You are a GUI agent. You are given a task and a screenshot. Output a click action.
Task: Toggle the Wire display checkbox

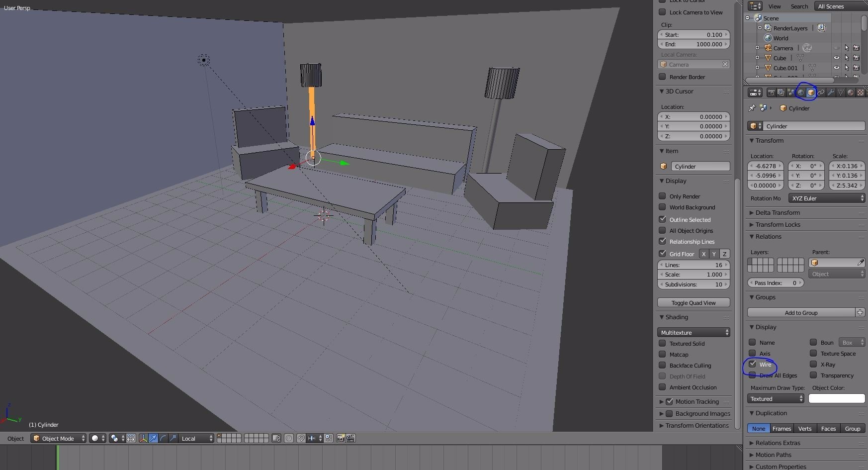[752, 364]
